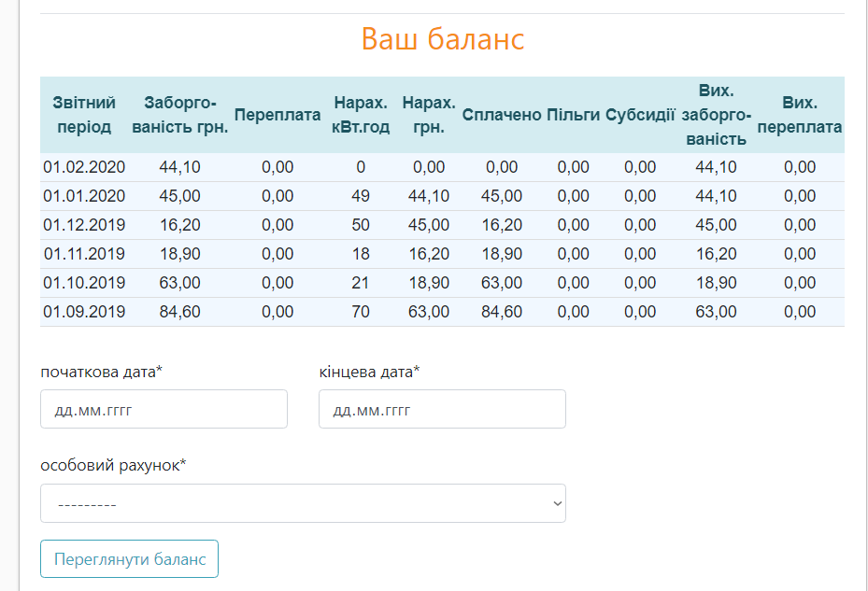Click the Ваш баланс heading

[442, 38]
